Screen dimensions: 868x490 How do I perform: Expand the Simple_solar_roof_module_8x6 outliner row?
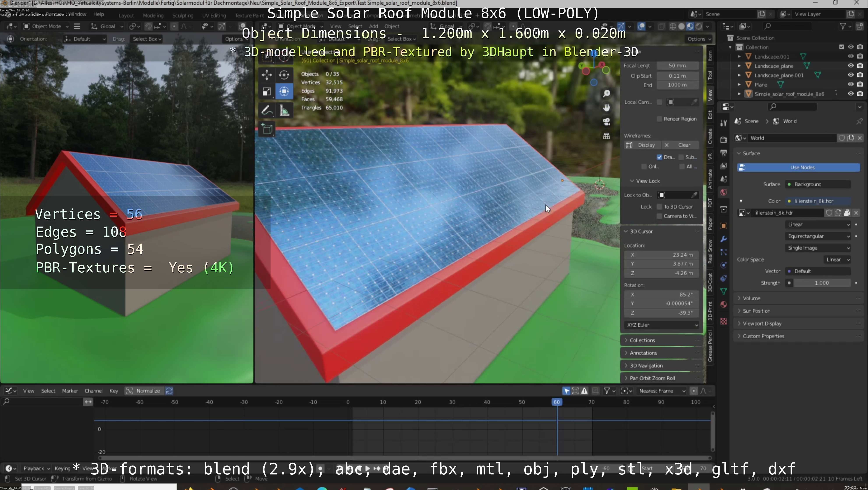739,94
